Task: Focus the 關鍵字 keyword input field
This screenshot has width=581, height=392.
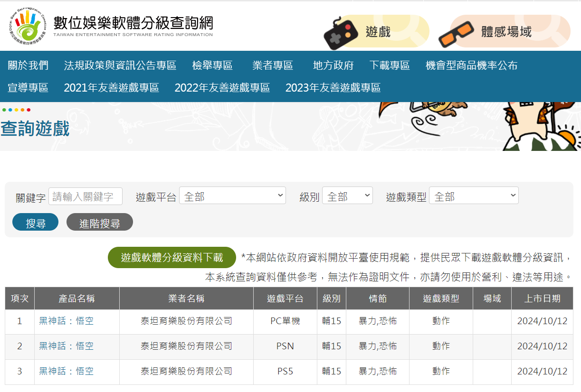Action: point(86,196)
